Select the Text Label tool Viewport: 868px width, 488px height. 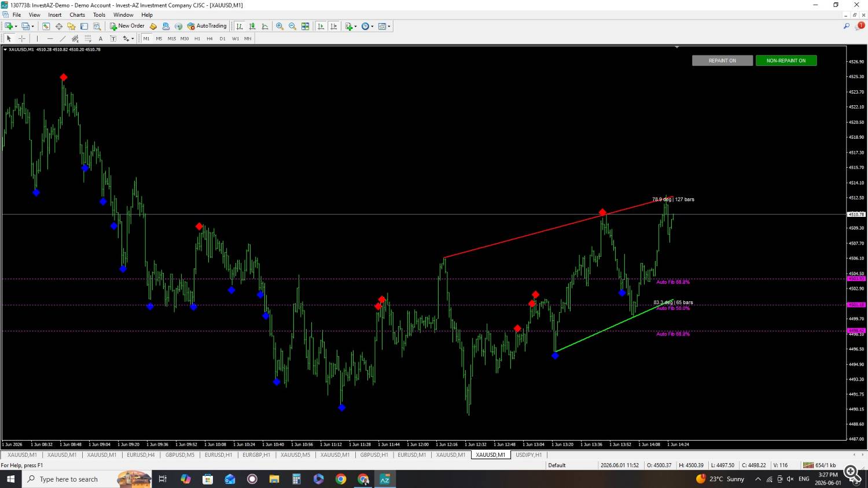(113, 39)
